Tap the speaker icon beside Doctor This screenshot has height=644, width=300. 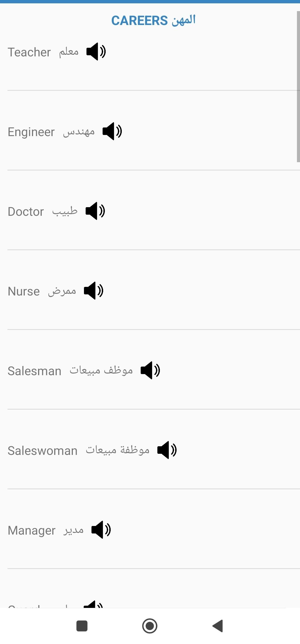pos(95,211)
